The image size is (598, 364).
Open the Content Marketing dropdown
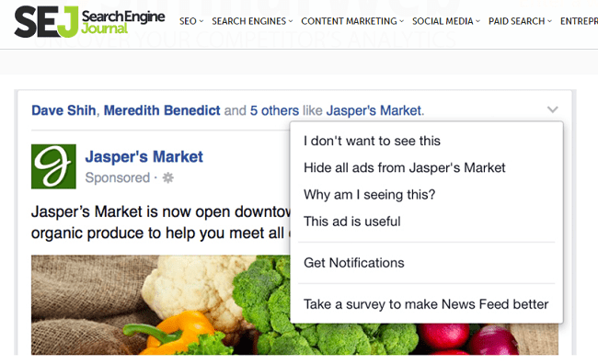pyautogui.click(x=352, y=21)
